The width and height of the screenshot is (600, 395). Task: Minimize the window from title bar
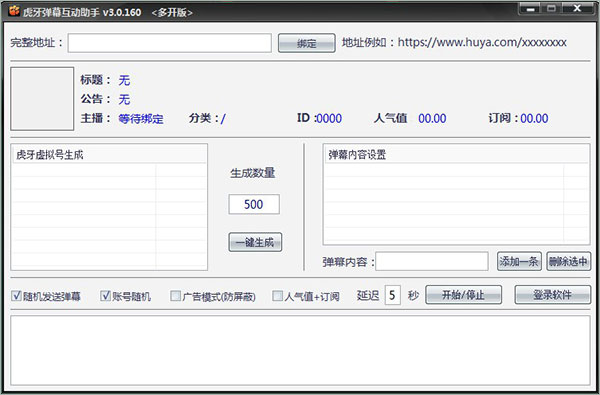530,9
